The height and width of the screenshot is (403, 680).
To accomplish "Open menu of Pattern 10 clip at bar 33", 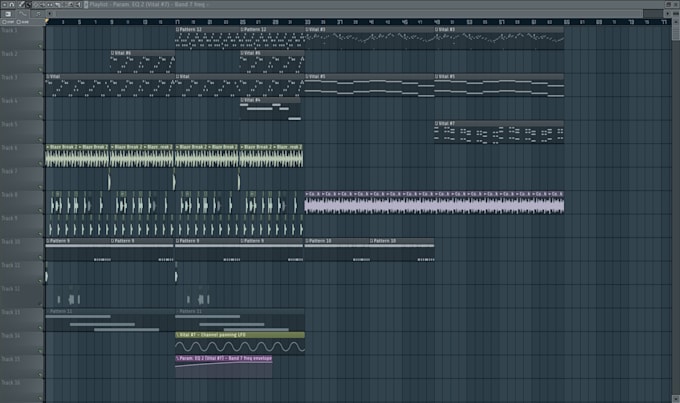I will coord(307,241).
